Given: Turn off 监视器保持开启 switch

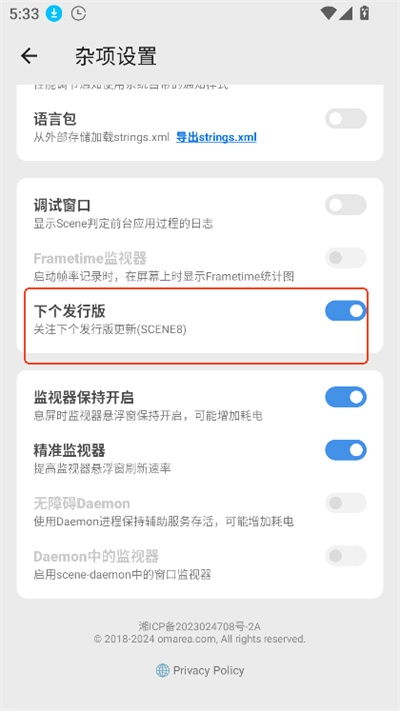Looking at the screenshot, I should tap(346, 397).
